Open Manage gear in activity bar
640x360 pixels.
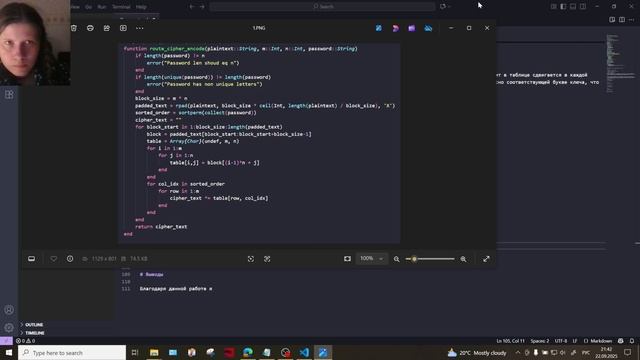[9, 328]
